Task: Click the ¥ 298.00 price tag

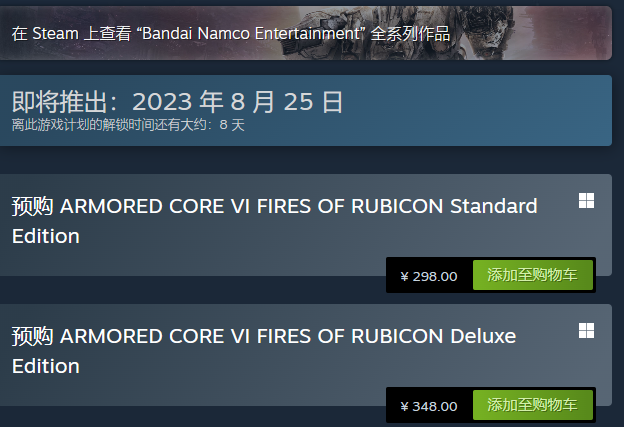Action: click(x=429, y=276)
